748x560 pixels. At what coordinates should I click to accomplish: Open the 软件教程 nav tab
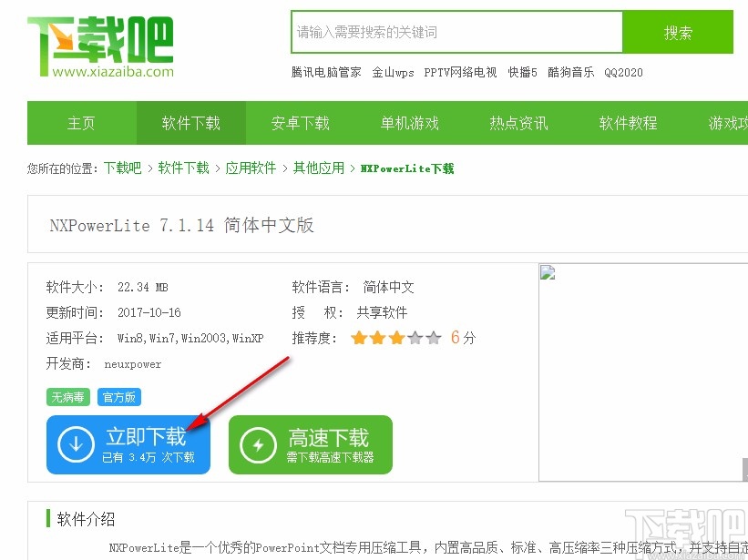(629, 123)
